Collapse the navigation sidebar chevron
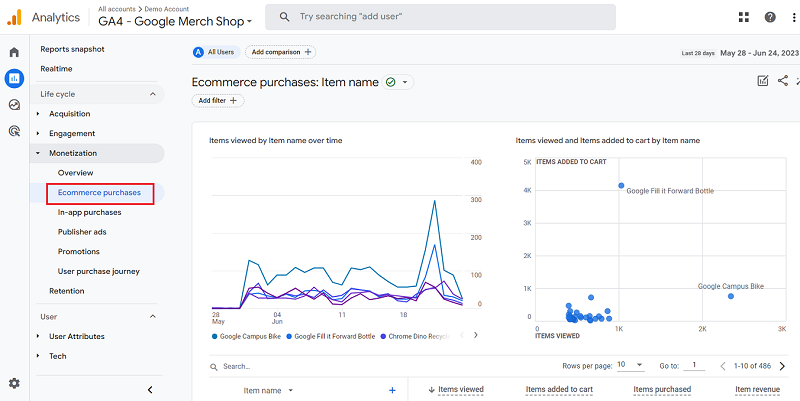Viewport: 800px width, 401px height. coord(150,390)
